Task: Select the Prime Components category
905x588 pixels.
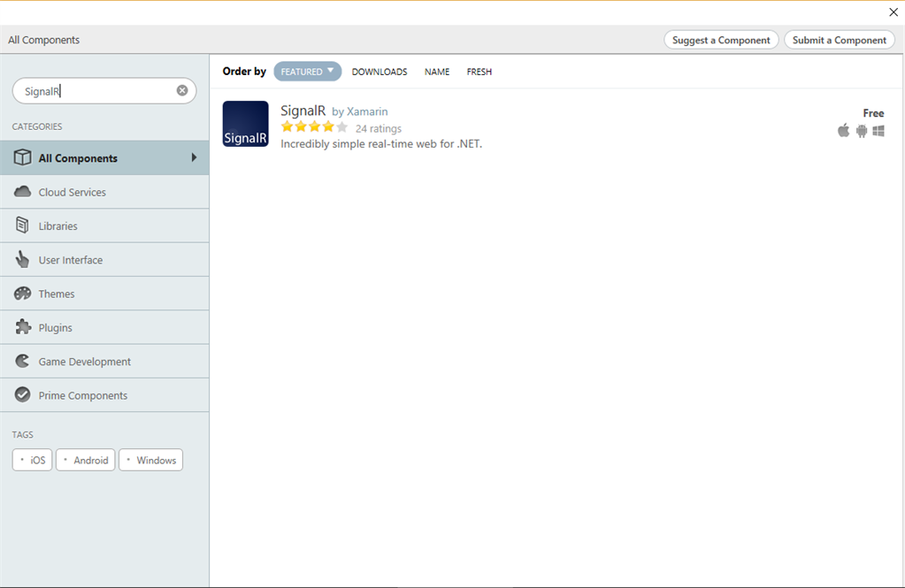Action: pyautogui.click(x=104, y=395)
